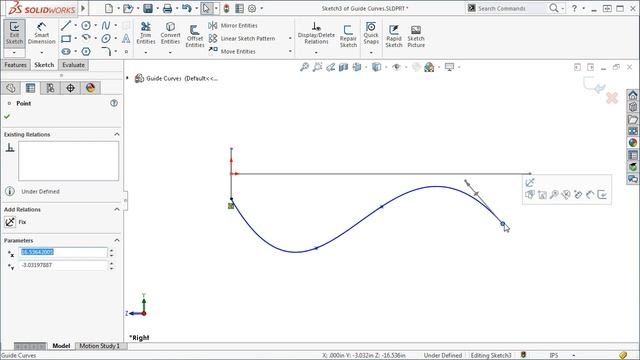
Task: Collapse the Parameters section
Action: tap(117, 240)
